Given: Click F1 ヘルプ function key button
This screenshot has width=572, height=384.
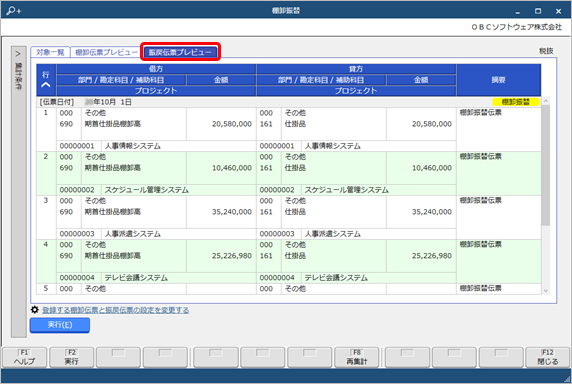Looking at the screenshot, I should (24, 357).
